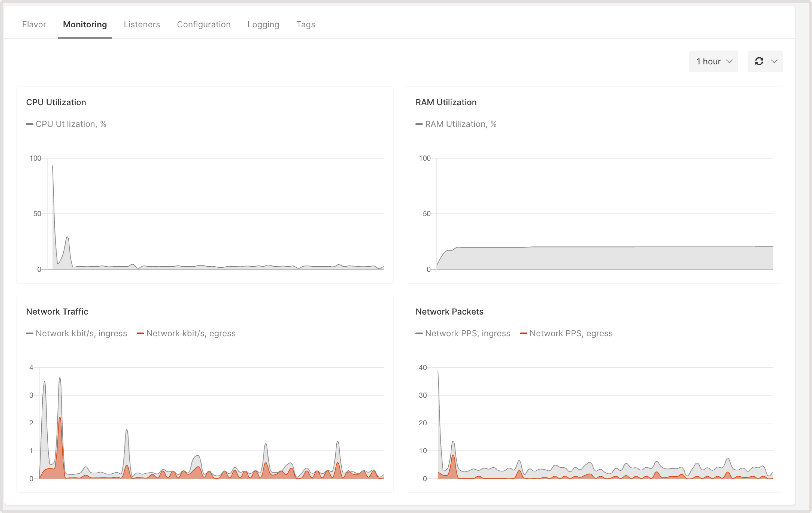Toggle the CPU Utilization % legend entry
Image resolution: width=812 pixels, height=513 pixels.
[x=66, y=124]
